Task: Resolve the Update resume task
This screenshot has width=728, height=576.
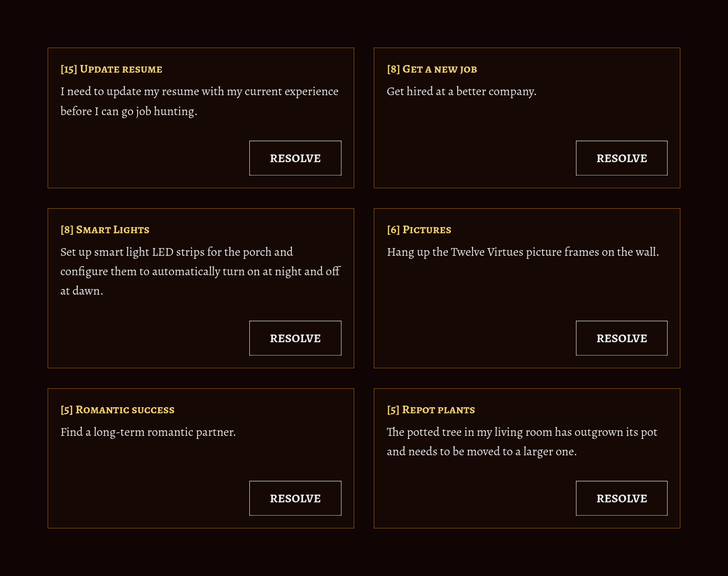Action: tap(295, 158)
